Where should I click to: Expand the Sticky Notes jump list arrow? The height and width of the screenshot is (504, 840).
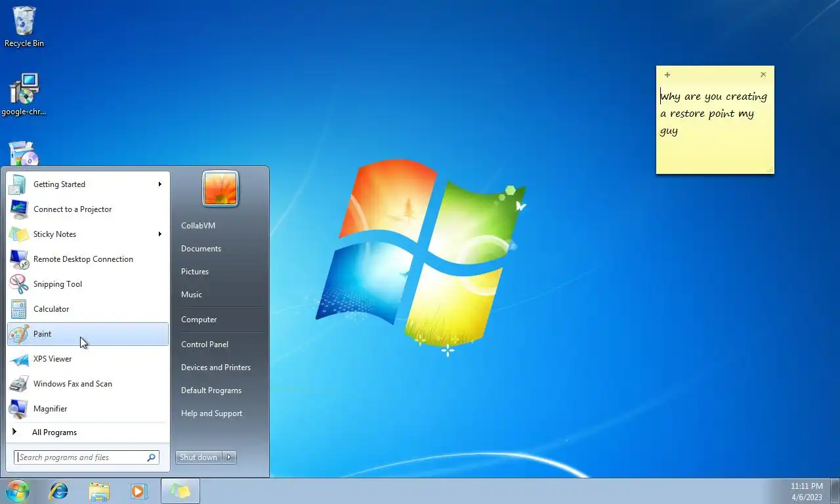click(159, 234)
